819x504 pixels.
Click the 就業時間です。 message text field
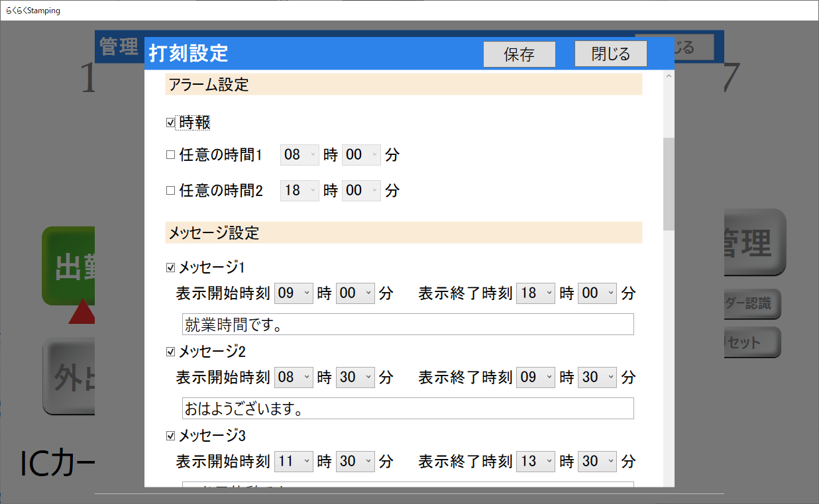pyautogui.click(x=408, y=325)
